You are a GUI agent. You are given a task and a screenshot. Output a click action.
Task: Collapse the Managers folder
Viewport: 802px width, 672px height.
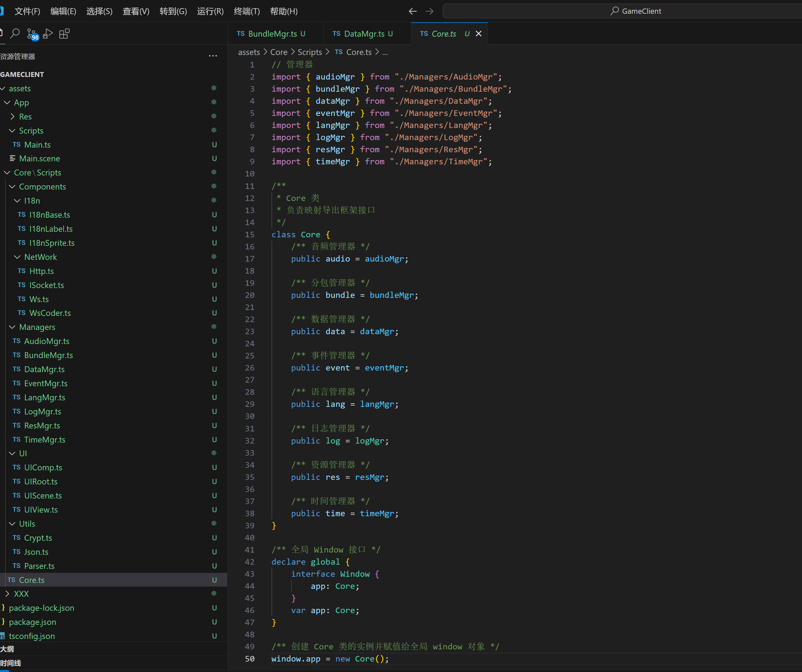point(12,327)
